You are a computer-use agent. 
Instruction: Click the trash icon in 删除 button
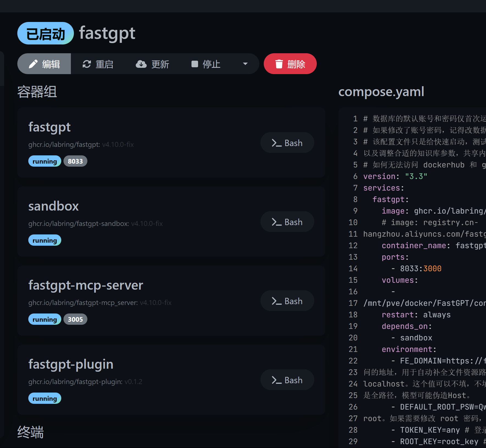279,64
